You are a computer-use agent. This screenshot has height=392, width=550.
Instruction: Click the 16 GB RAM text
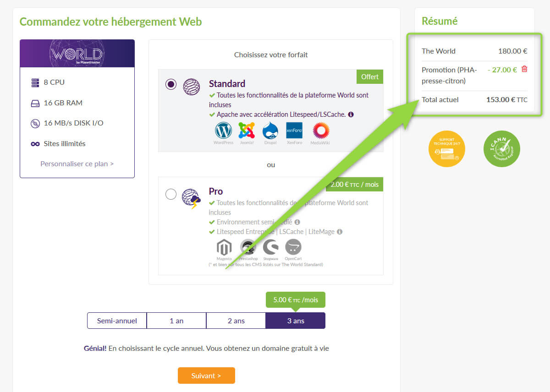click(x=63, y=103)
